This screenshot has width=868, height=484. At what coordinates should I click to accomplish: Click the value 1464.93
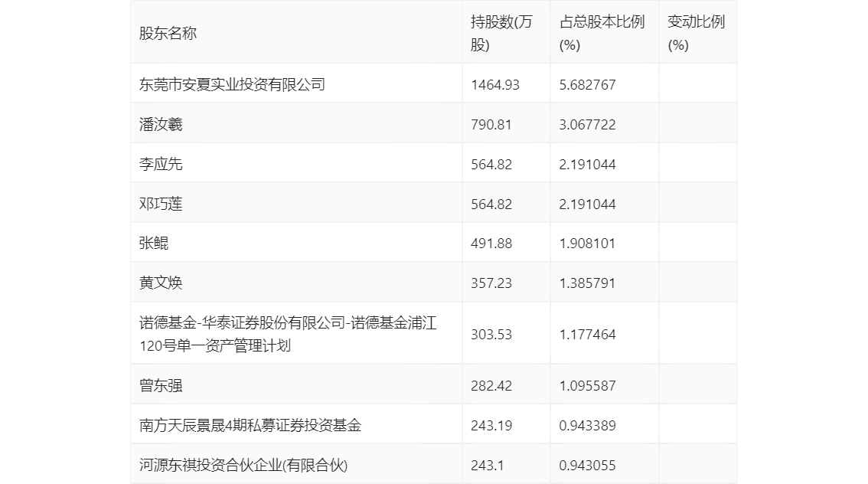point(495,85)
